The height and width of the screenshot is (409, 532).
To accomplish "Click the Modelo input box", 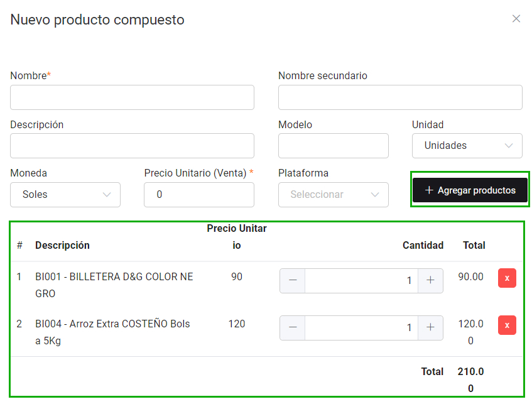I will [334, 146].
